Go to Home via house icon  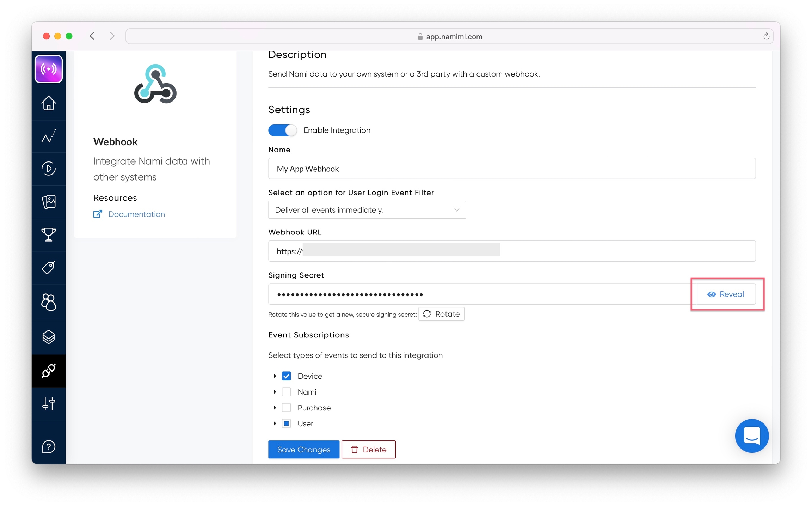tap(49, 103)
